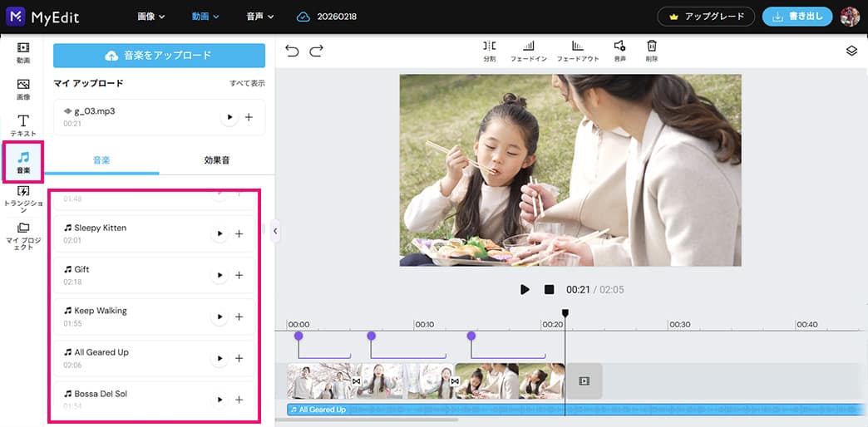Select the first purple marker at 00:00

click(x=298, y=336)
